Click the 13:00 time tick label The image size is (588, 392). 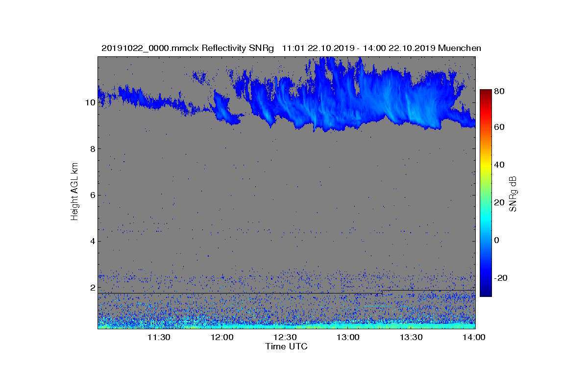(348, 338)
